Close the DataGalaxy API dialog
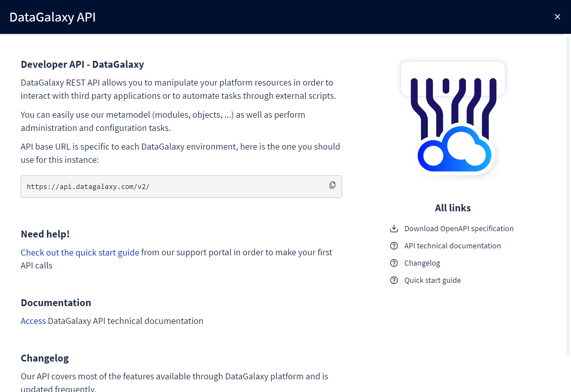571x392 pixels. [x=557, y=17]
